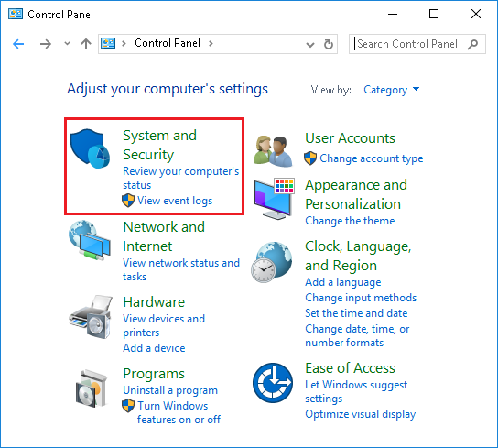Open the Programs disc box icon
The width and height of the screenshot is (498, 448).
[x=92, y=388]
